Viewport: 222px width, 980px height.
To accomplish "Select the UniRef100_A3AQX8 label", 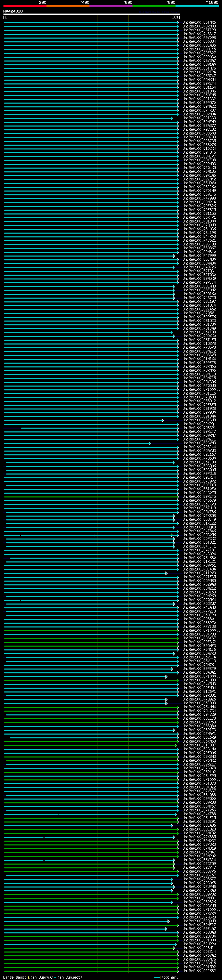I will pos(199,527).
